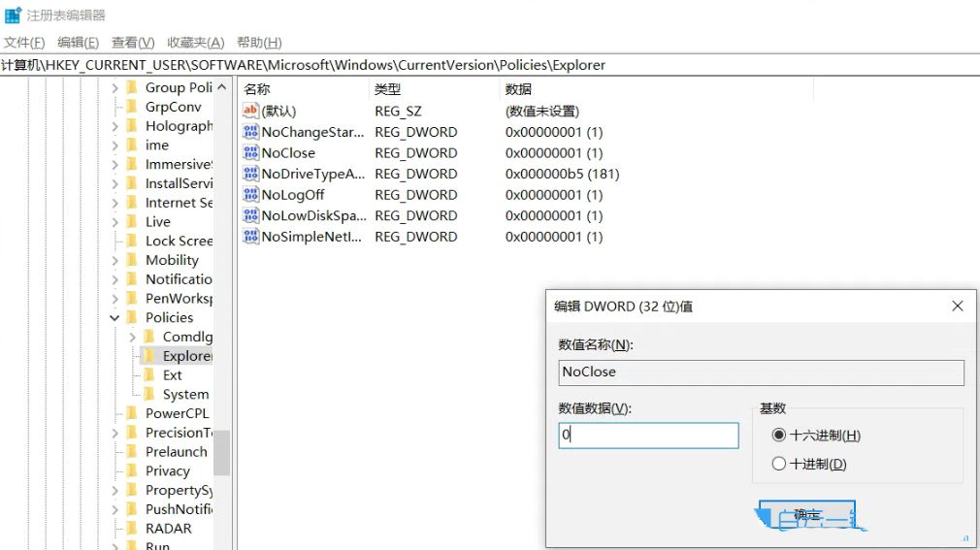
Task: Expand the Group Poli tree node
Action: 115,88
